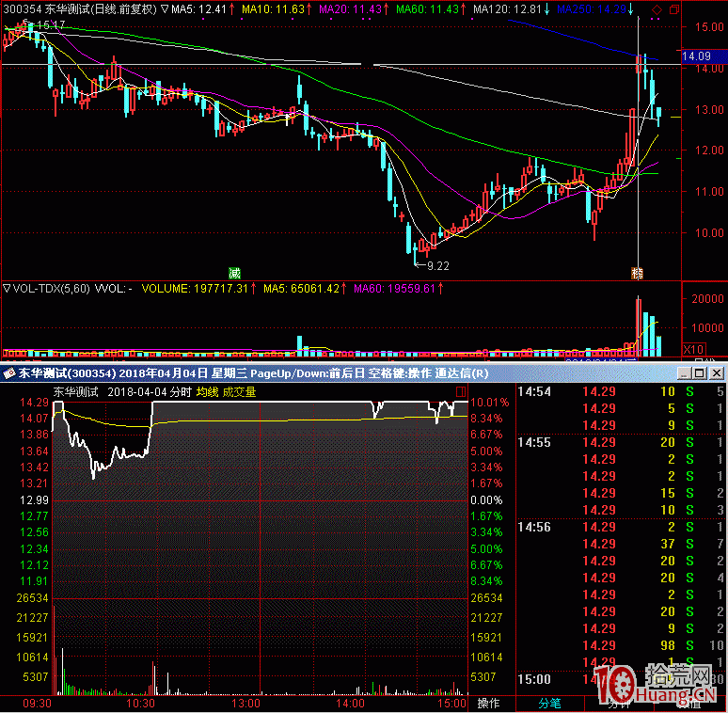Viewport: 728px width, 713px height.
Task: Click the 300354 东华测试 chart title
Action: click(80, 9)
